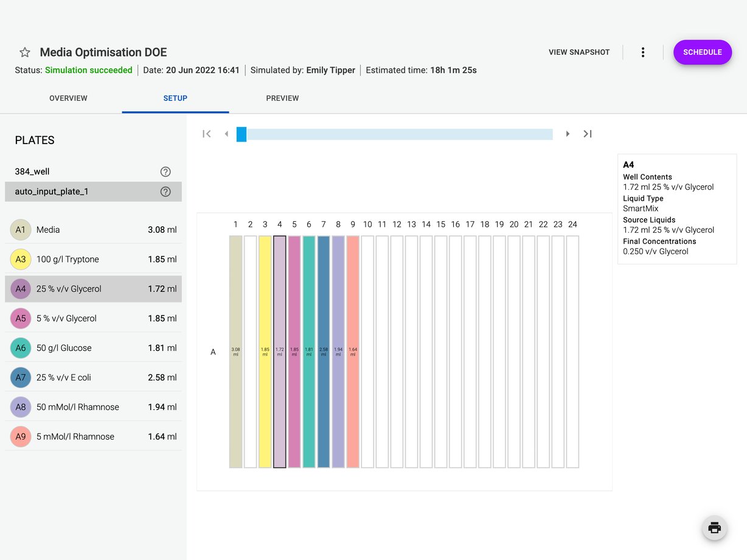
Task: Switch to the Preview tab
Action: (282, 98)
